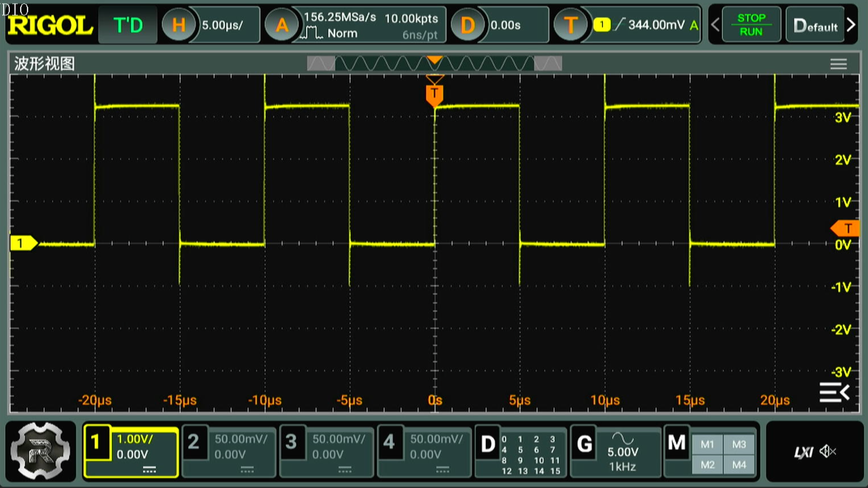This screenshot has width=868, height=488.
Task: Click the 6ns/pt resolution readout
Action: [x=420, y=35]
